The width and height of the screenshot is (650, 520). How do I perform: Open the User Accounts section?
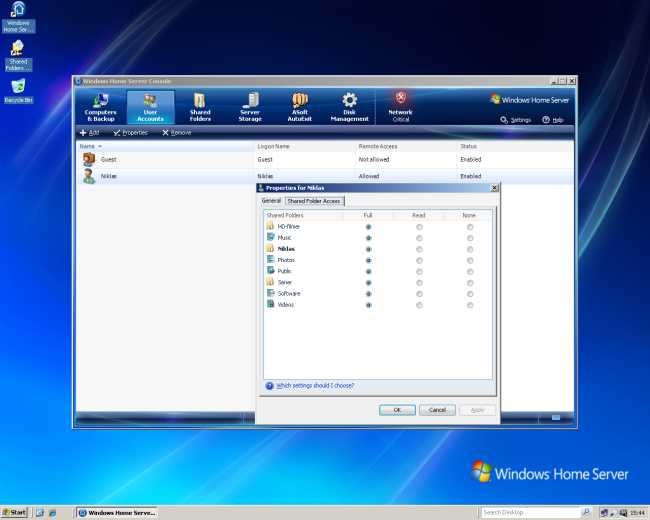(x=150, y=107)
